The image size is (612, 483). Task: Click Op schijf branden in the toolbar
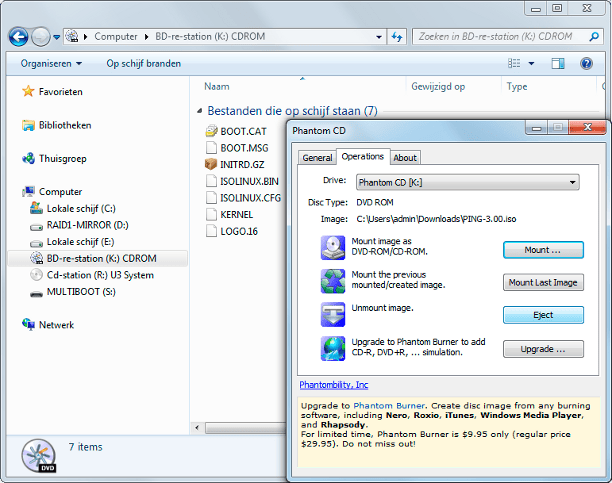point(144,63)
